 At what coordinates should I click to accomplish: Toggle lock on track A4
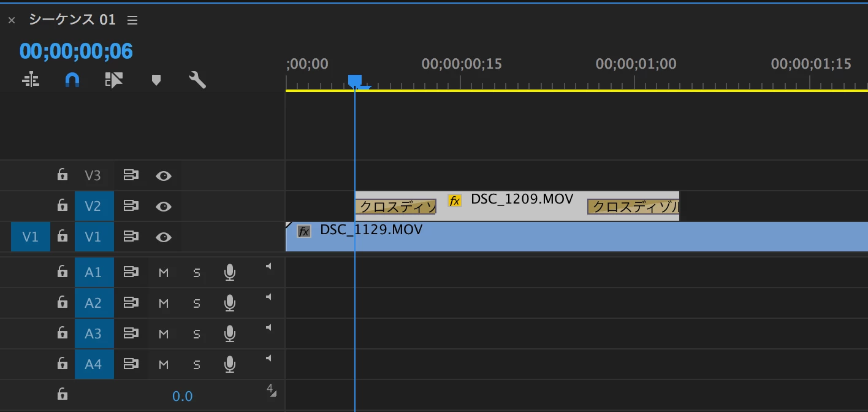[x=62, y=364]
